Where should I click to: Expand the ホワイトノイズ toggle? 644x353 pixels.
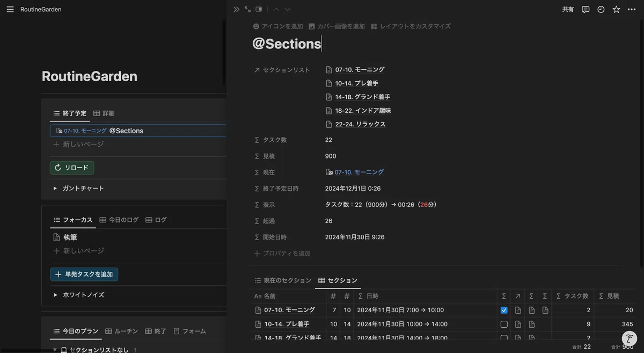tap(55, 295)
